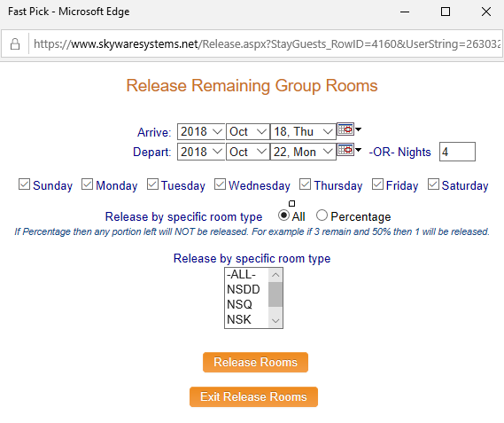Toggle the Thursday checkbox

coord(305,184)
